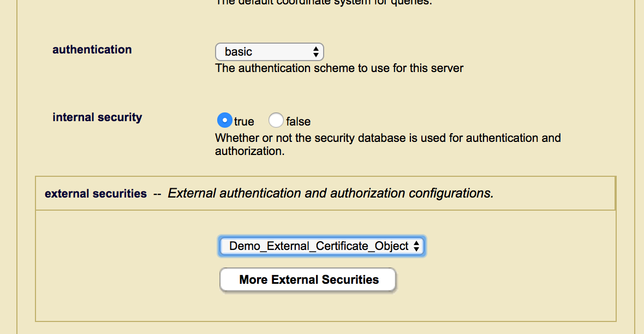Image resolution: width=644 pixels, height=334 pixels.
Task: Click the internal security label
Action: coord(97,117)
